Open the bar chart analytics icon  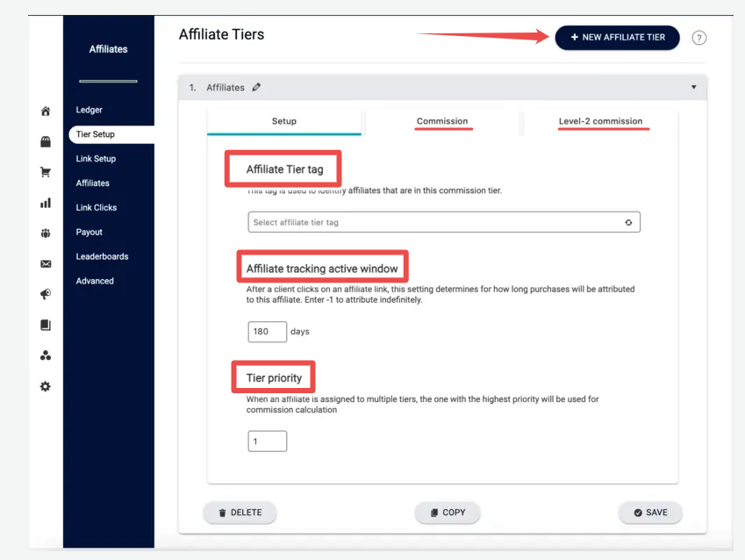[x=46, y=203]
